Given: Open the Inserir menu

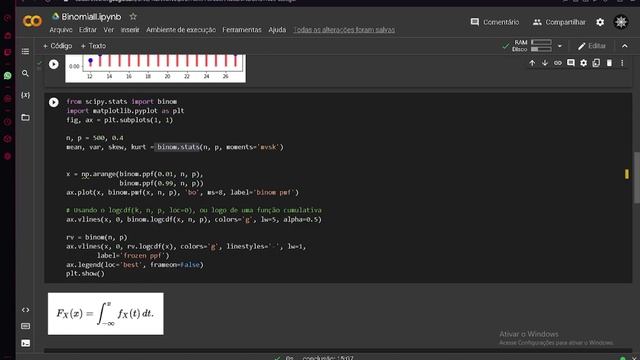Looking at the screenshot, I should coord(130,30).
